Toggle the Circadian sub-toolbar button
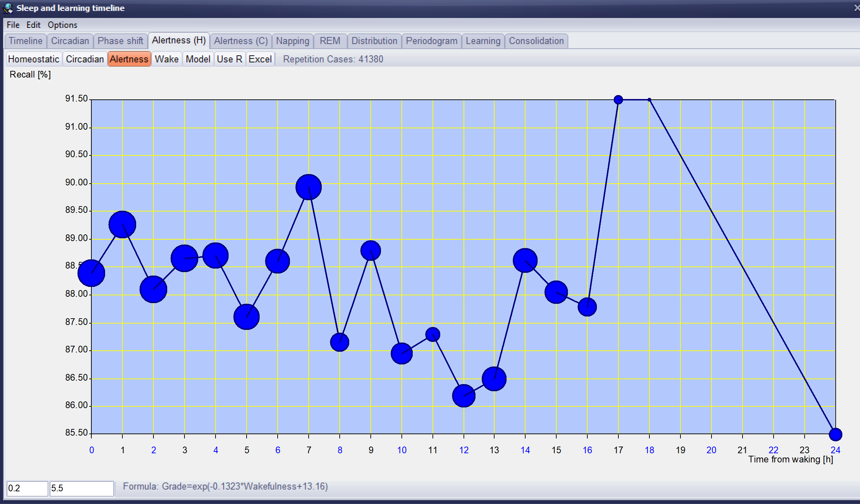The height and width of the screenshot is (504, 860). (85, 59)
